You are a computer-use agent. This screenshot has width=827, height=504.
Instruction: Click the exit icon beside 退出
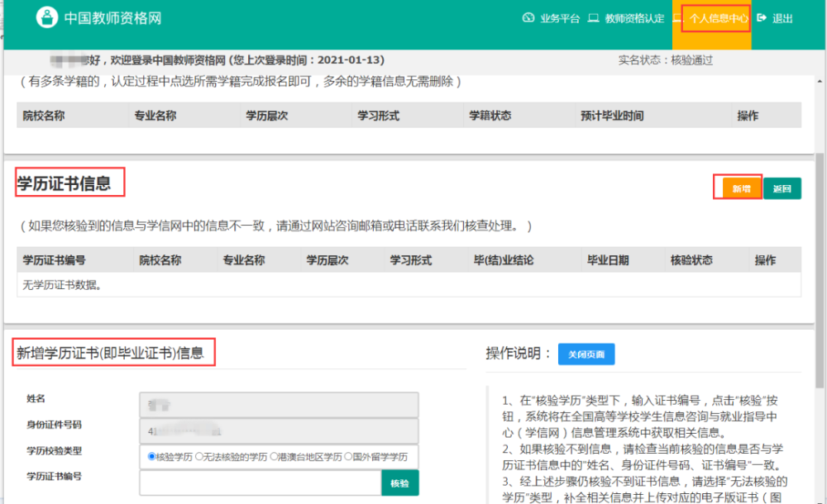point(761,18)
